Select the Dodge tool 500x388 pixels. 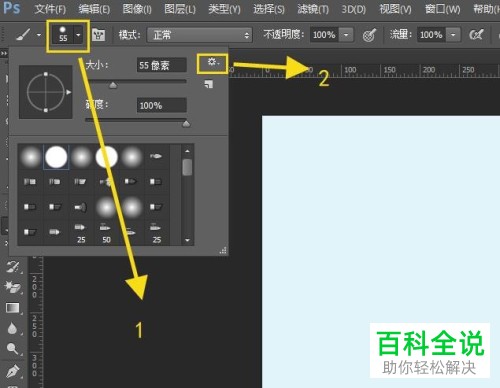click(x=13, y=349)
